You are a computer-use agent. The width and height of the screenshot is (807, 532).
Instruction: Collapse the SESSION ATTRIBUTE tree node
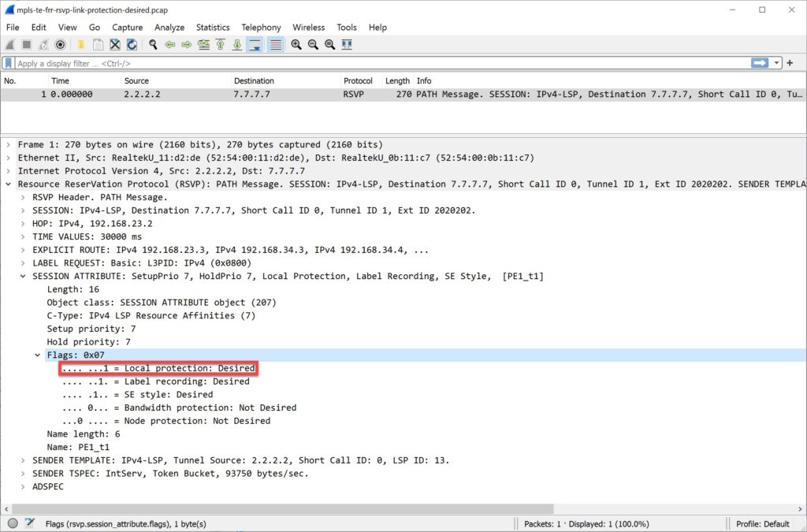[x=23, y=277]
